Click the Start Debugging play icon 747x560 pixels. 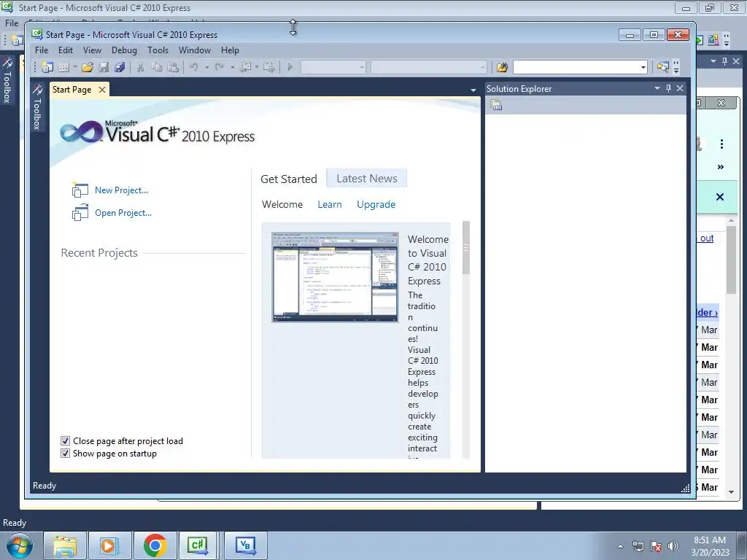pyautogui.click(x=290, y=67)
